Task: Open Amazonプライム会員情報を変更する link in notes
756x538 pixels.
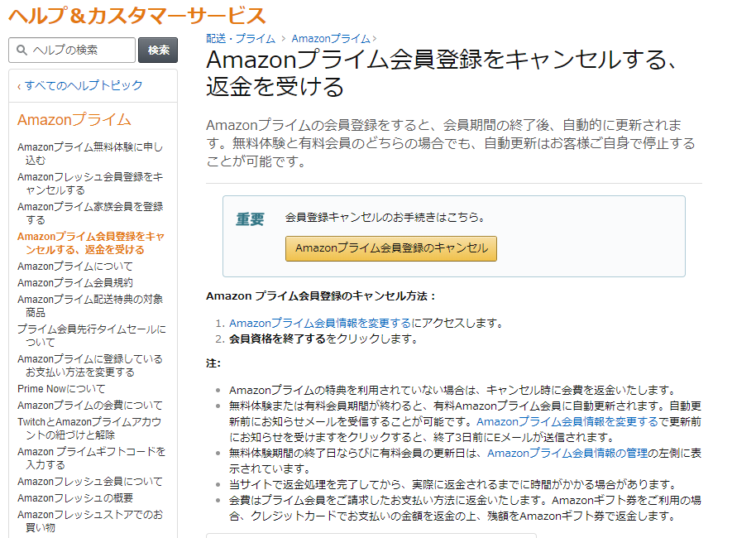Action: [567, 422]
